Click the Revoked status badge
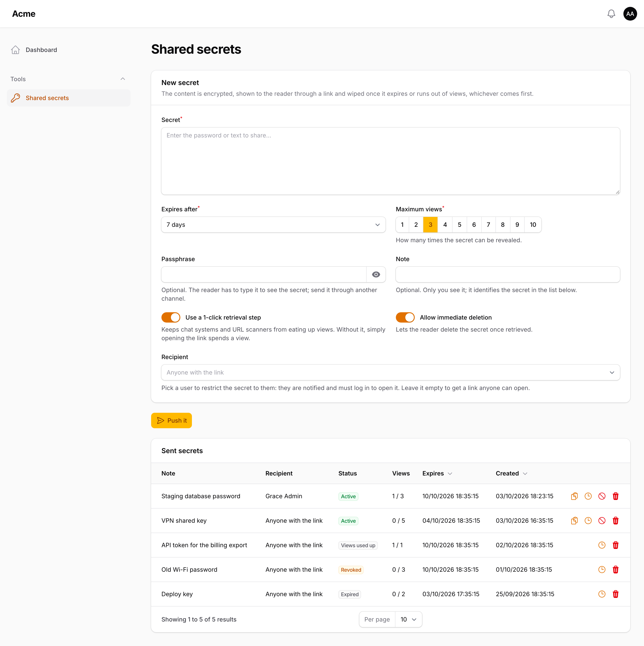The height and width of the screenshot is (646, 644). pos(351,570)
